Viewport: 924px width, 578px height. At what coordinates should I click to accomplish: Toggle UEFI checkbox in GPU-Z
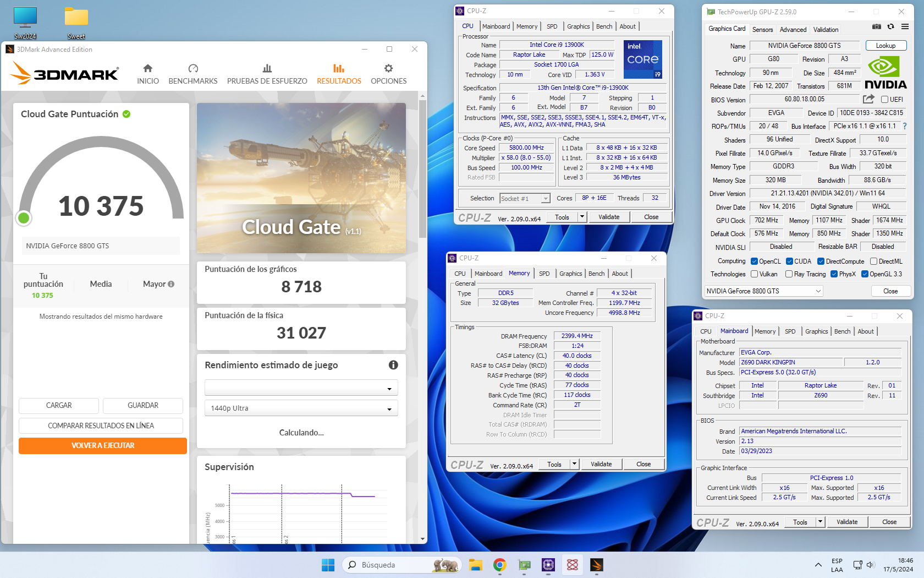(x=884, y=100)
